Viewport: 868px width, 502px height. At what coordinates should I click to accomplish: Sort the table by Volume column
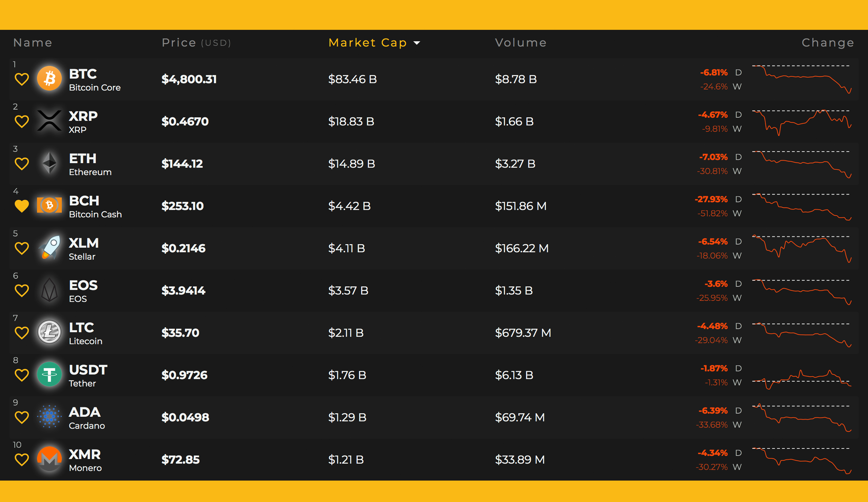[x=521, y=43]
